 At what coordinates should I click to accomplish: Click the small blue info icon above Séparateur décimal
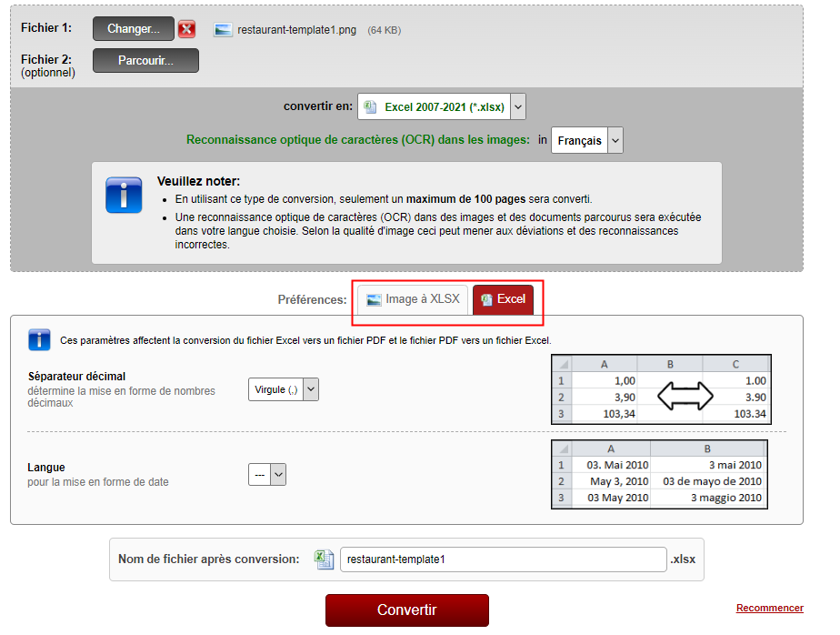39,340
